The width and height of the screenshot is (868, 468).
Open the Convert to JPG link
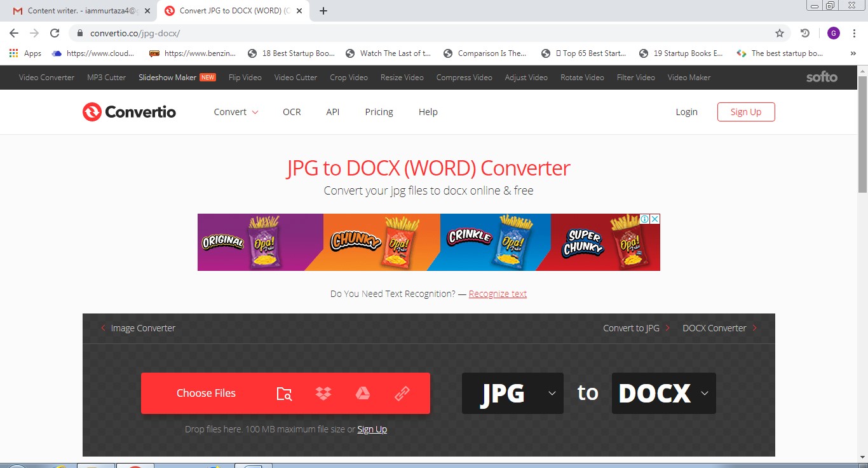click(636, 328)
